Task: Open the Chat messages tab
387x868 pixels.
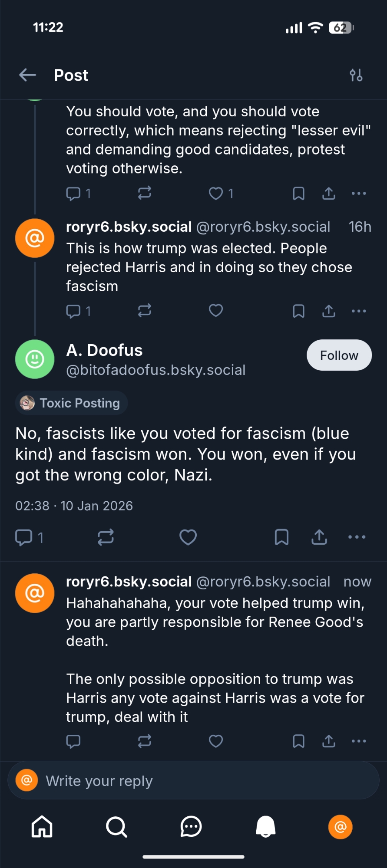Action: 191,826
